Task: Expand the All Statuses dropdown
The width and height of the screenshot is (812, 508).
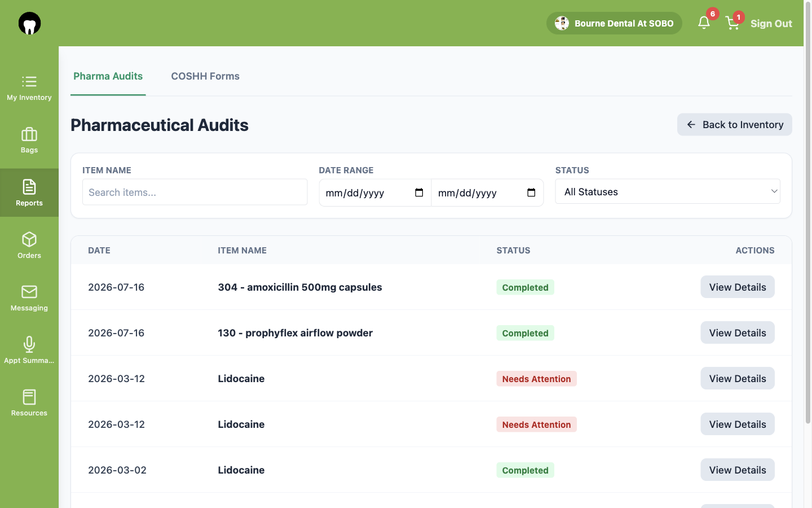Action: (x=668, y=191)
